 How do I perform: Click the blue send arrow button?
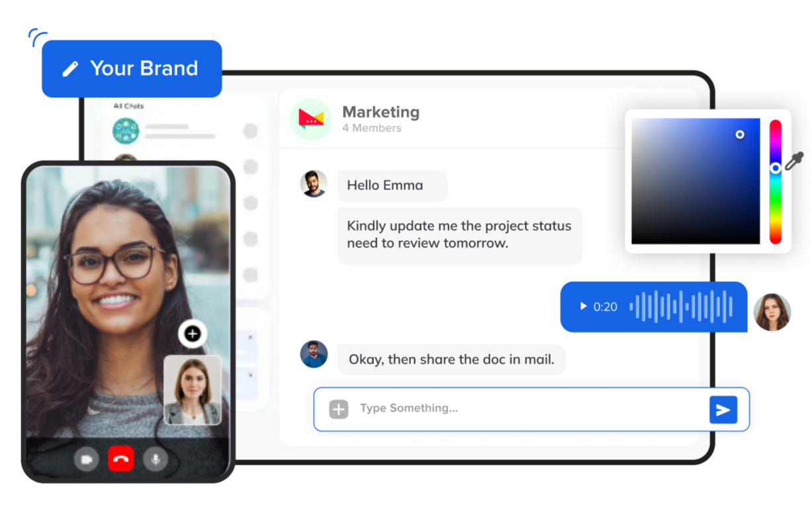[x=723, y=410]
